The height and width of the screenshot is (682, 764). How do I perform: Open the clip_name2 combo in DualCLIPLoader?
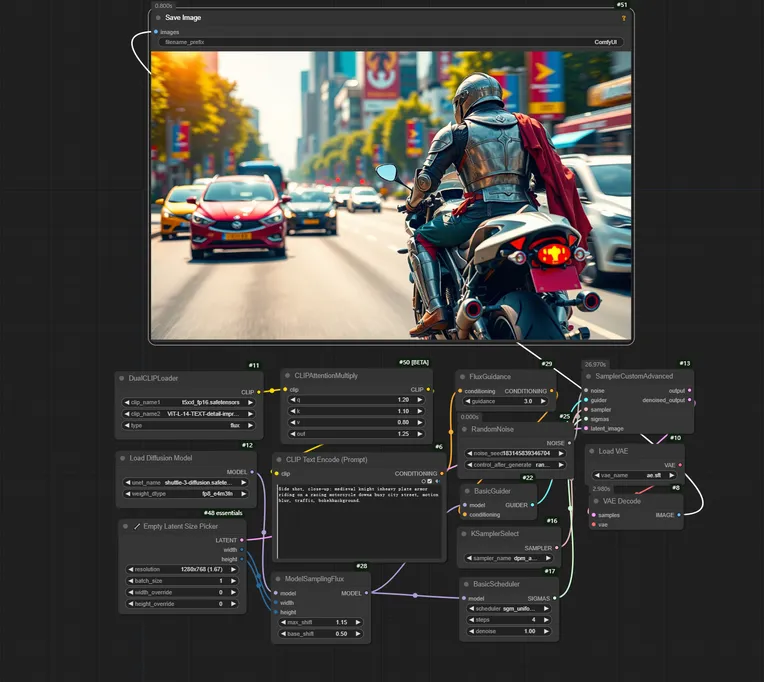[189, 414]
